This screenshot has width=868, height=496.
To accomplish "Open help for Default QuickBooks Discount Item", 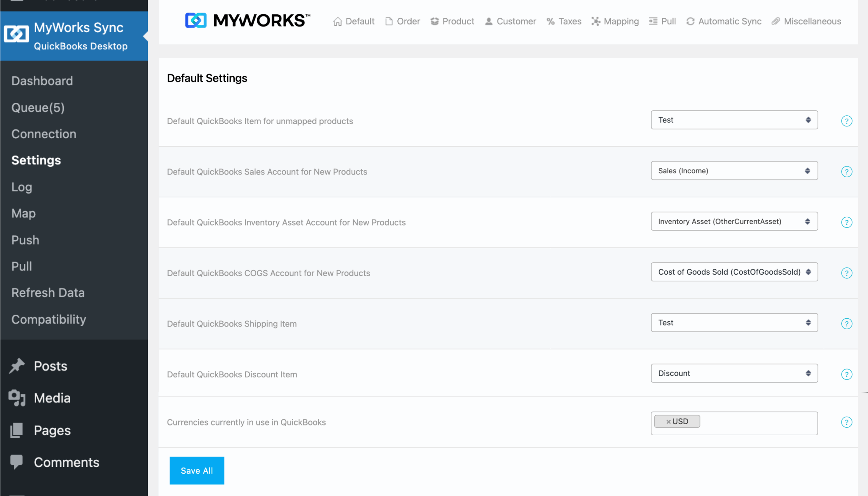I will (x=847, y=374).
